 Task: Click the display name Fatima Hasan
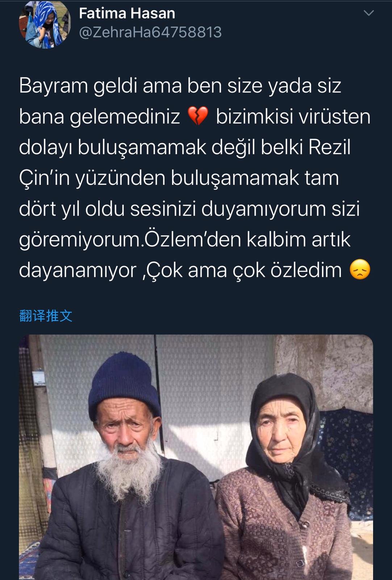pos(127,13)
